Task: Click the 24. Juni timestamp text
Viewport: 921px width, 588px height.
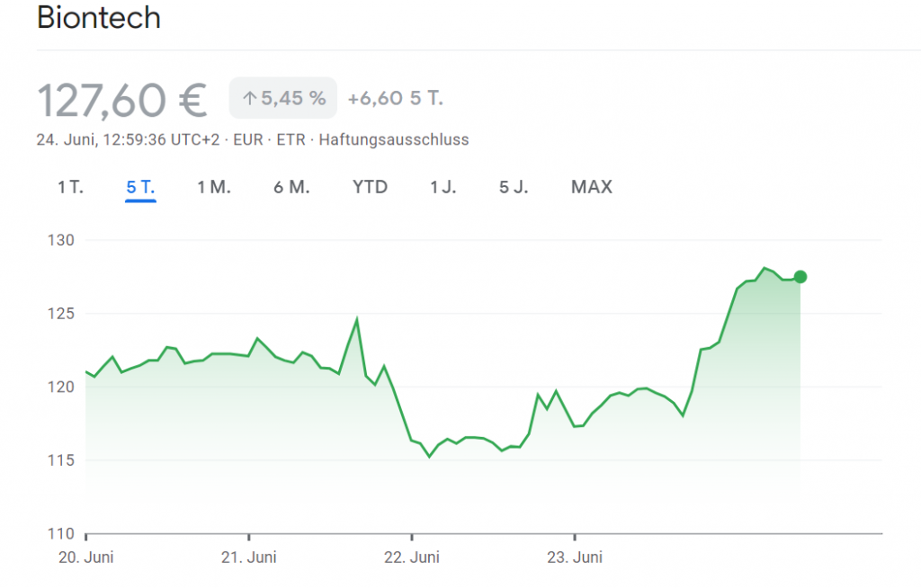Action: [x=128, y=139]
